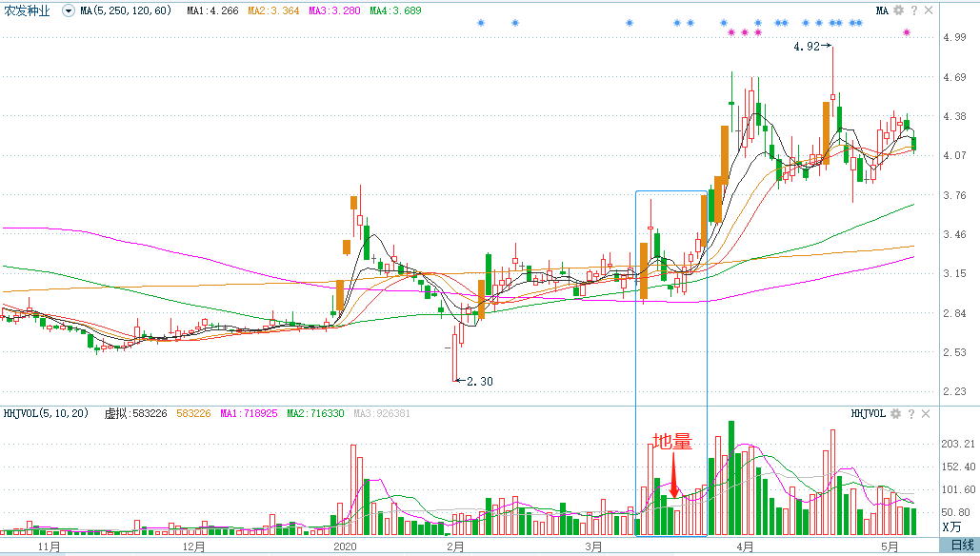Click the 3月 date axis label

(593, 547)
